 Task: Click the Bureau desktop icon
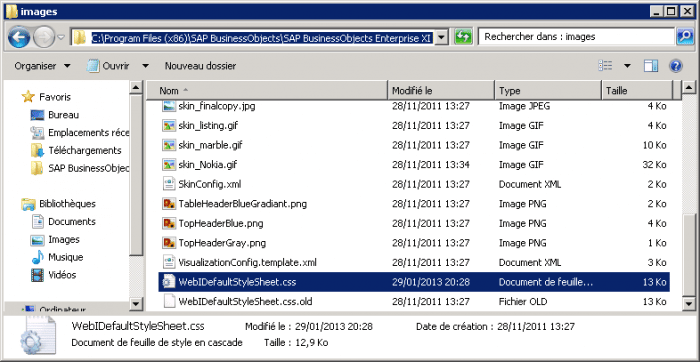click(x=37, y=115)
